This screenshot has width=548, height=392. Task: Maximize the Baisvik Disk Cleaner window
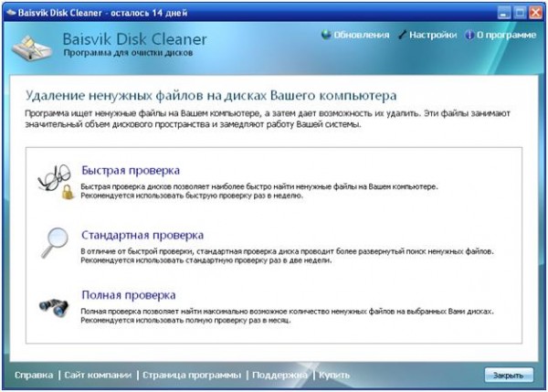(x=520, y=14)
